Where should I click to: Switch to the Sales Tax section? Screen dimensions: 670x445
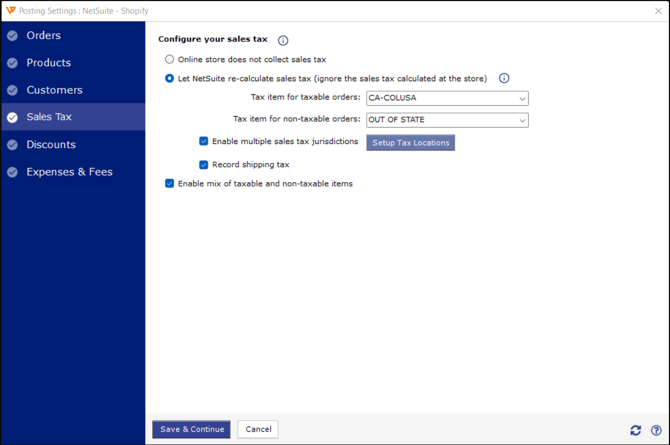pyautogui.click(x=49, y=117)
